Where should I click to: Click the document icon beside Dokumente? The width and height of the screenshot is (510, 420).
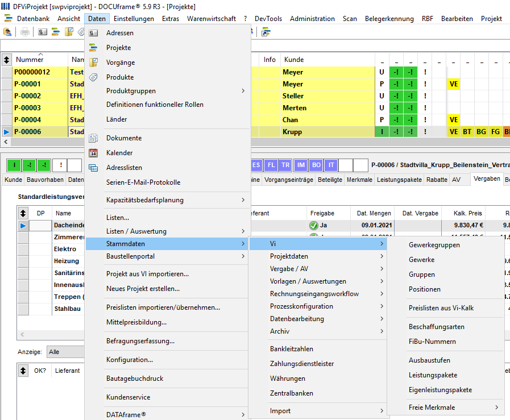click(93, 138)
